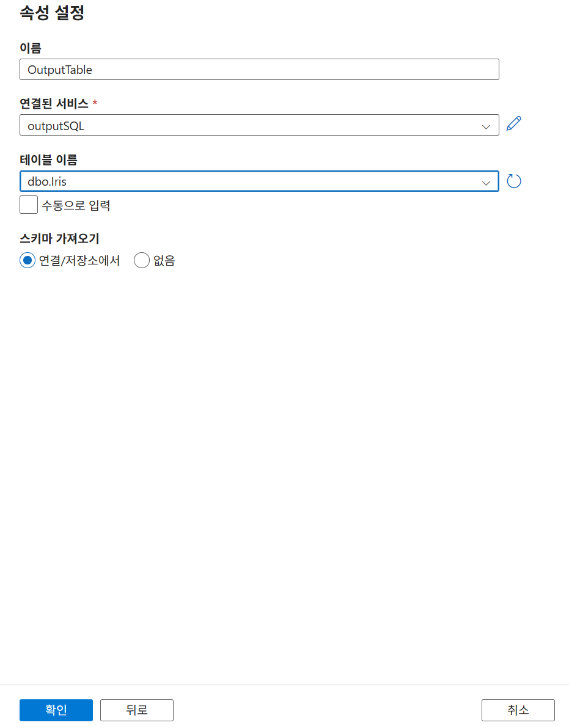Focus the OutputTable name input field
The width and height of the screenshot is (569, 728).
(259, 69)
